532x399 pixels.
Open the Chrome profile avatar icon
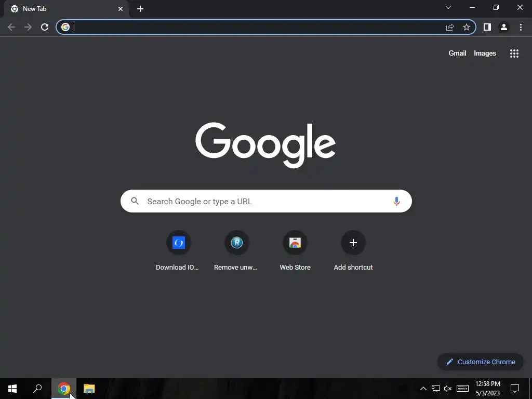[504, 27]
